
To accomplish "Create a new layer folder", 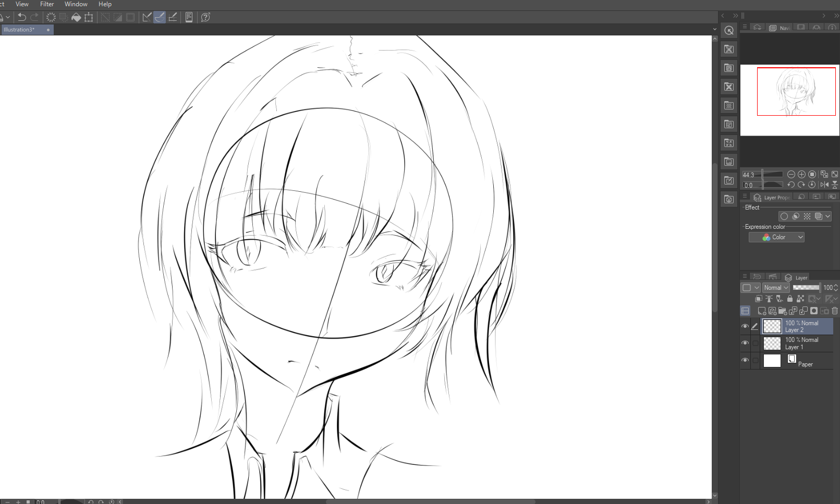I will 782,311.
